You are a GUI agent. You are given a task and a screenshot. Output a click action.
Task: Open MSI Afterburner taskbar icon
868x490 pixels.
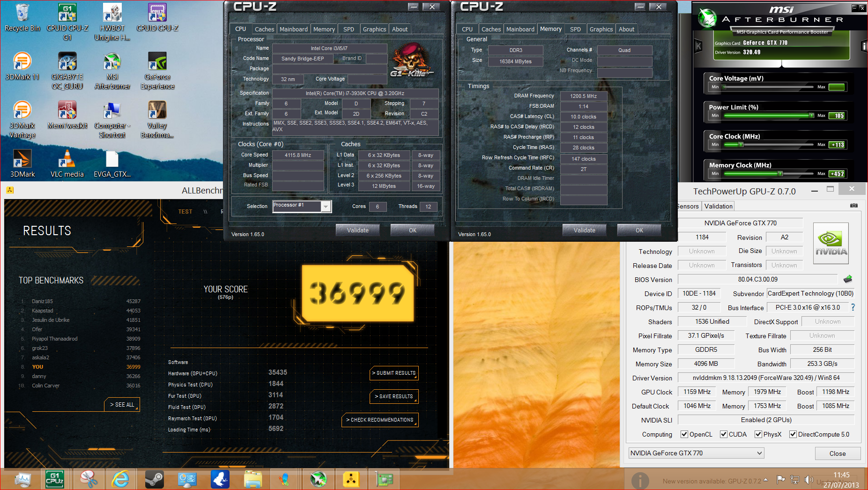click(319, 479)
